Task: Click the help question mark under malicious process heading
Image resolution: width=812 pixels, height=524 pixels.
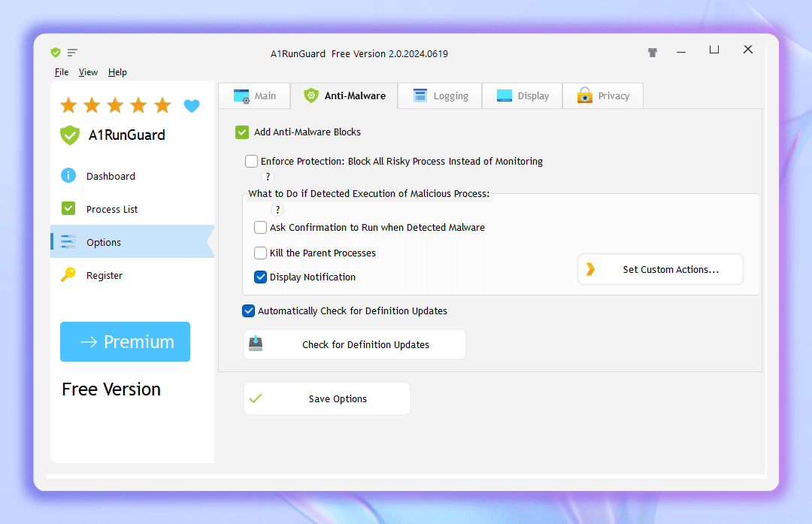Action: click(x=277, y=210)
